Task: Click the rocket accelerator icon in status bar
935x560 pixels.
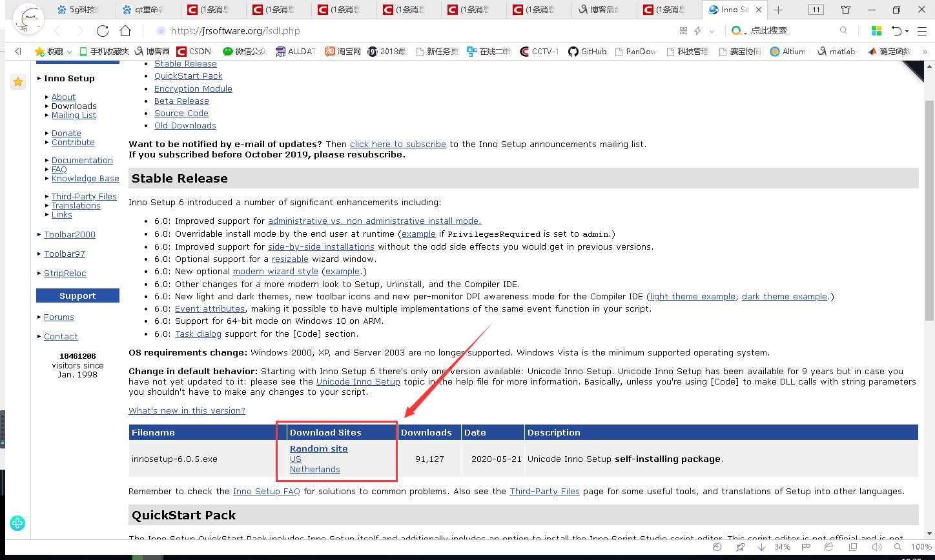Action: pyautogui.click(x=740, y=547)
